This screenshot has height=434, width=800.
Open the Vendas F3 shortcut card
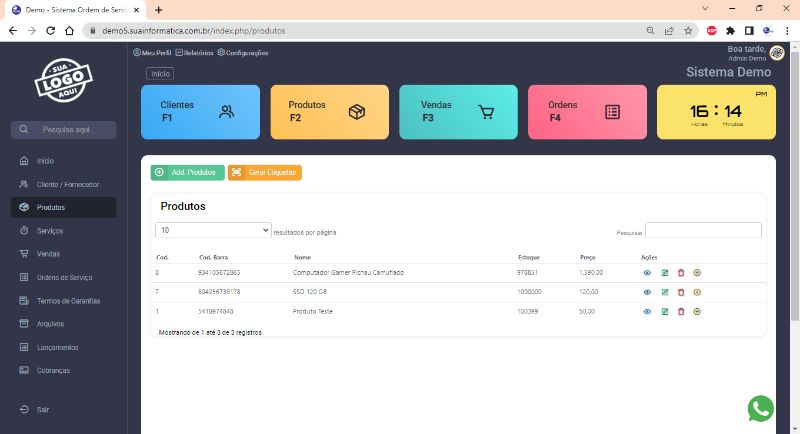(x=458, y=111)
